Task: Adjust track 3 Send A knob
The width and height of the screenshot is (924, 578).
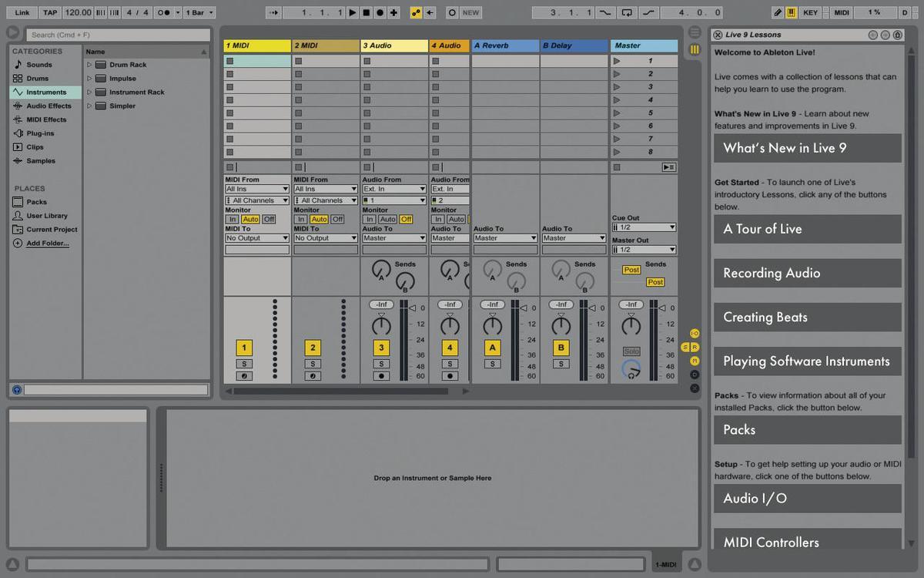Action: pyautogui.click(x=381, y=270)
